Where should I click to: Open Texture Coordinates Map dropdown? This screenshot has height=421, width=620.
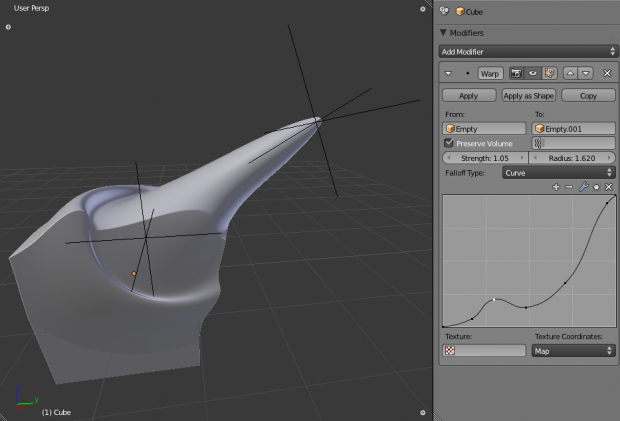(573, 351)
